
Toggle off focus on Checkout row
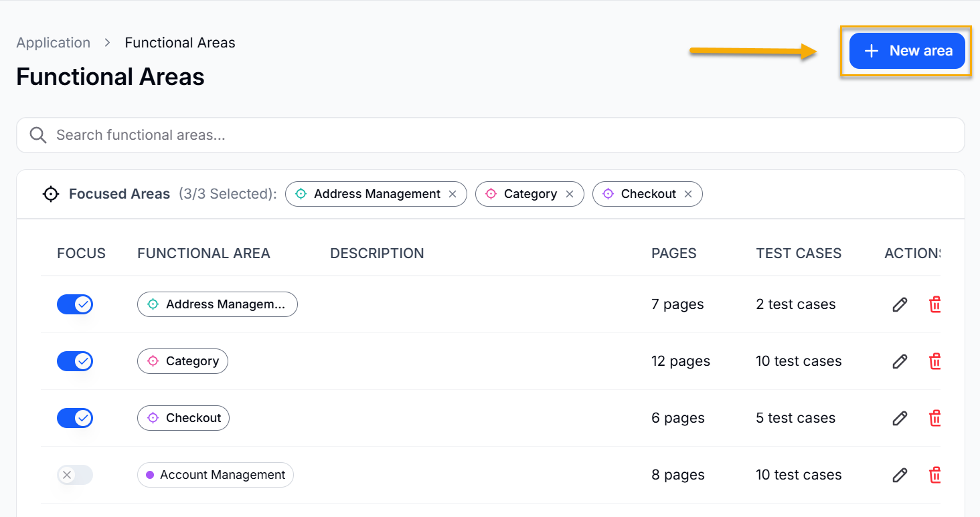75,419
